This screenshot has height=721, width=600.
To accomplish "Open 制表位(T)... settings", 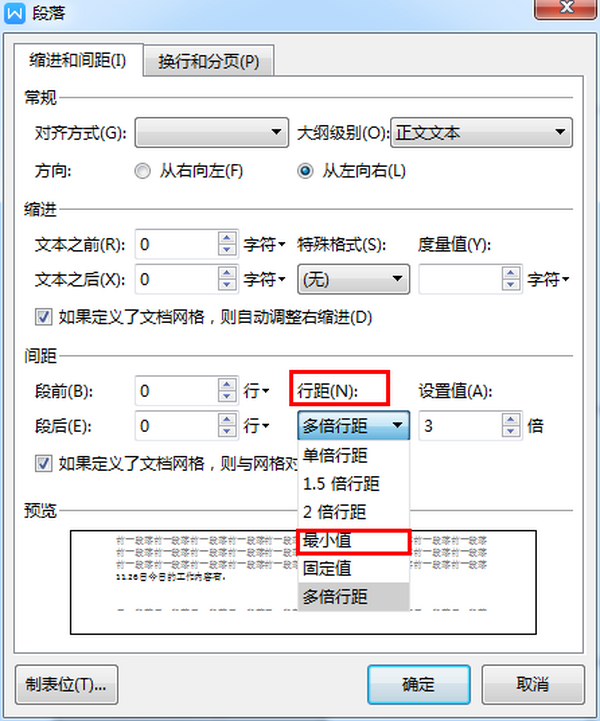I will point(66,685).
